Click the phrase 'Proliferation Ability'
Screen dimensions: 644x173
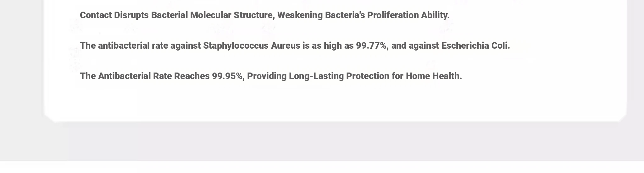click(408, 15)
